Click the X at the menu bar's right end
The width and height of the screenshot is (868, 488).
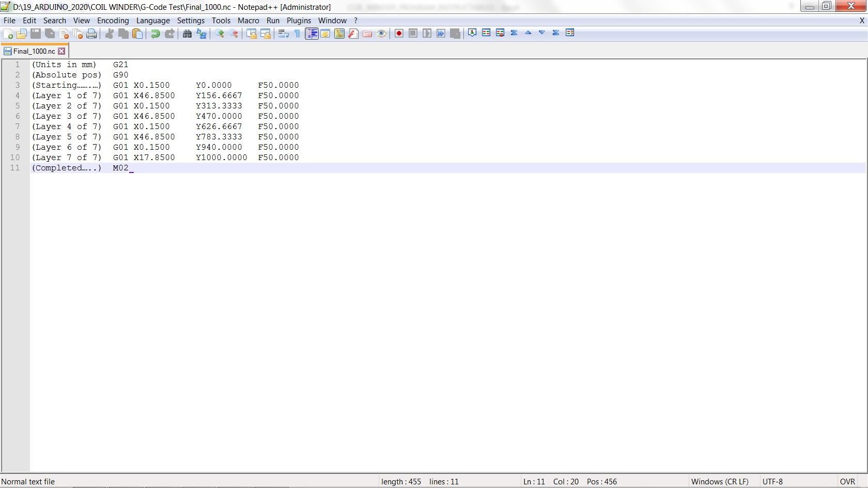click(862, 21)
